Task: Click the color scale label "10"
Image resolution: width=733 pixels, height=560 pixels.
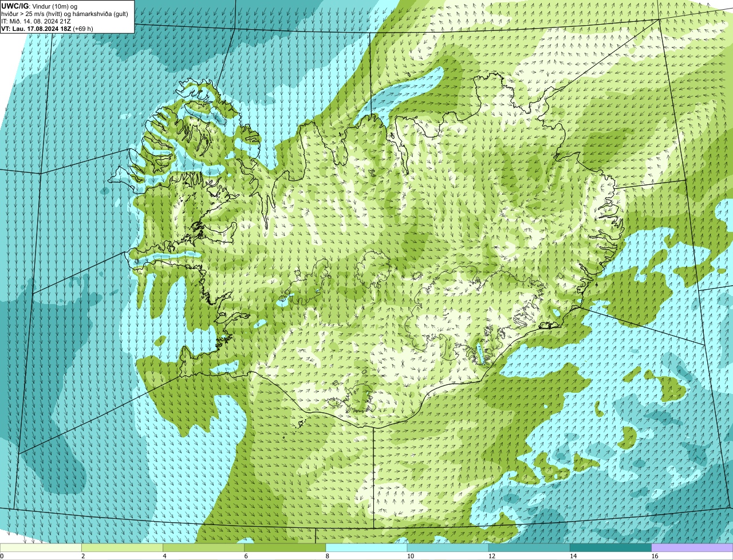Action: (x=411, y=556)
